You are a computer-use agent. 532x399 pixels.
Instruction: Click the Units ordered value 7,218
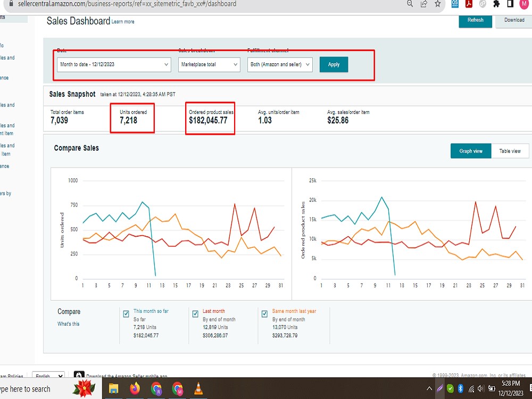(x=128, y=120)
